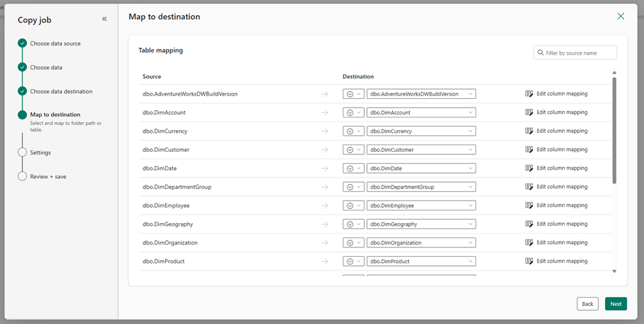Click the active Map to destination step marker
Image resolution: width=644 pixels, height=324 pixels.
[x=22, y=115]
